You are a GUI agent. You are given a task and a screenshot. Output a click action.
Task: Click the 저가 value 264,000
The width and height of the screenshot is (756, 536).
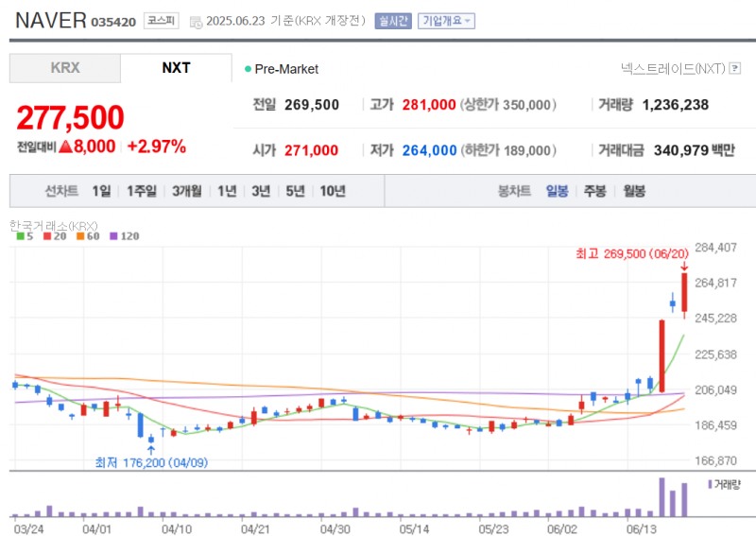(430, 150)
